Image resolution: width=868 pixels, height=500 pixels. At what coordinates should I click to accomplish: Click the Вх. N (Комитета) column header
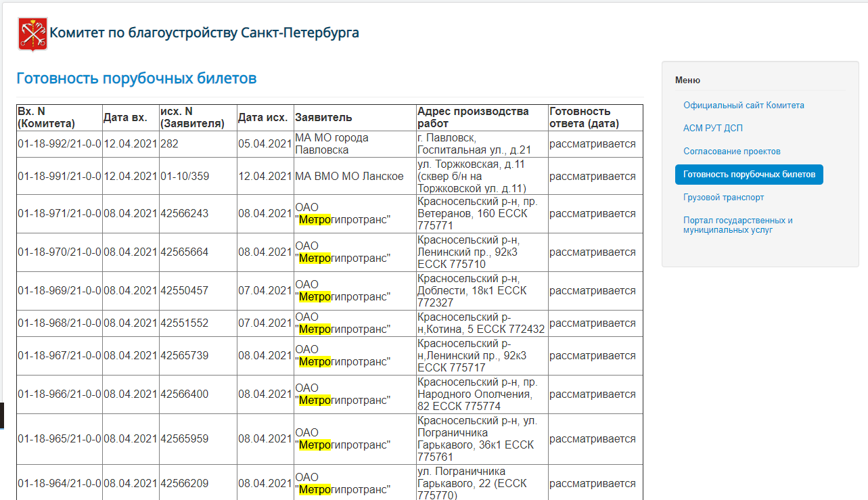[x=46, y=118]
